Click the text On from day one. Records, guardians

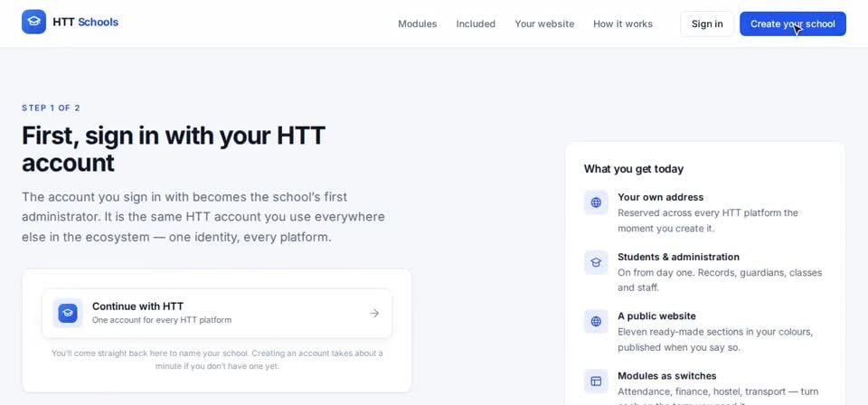pyautogui.click(x=720, y=280)
